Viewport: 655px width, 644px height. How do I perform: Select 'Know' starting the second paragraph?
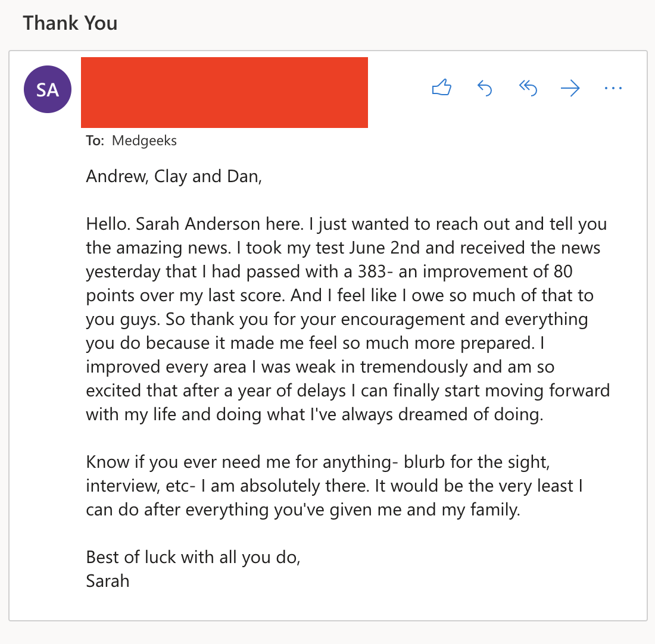tap(108, 462)
